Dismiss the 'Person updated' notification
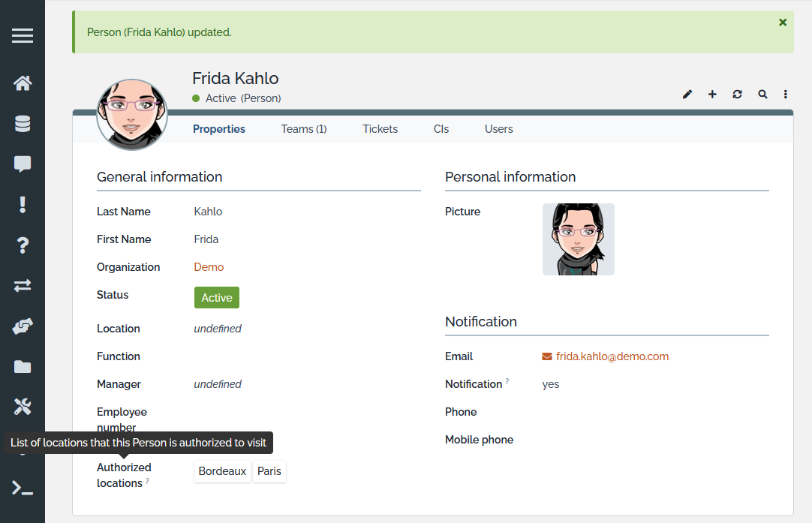812x523 pixels. [783, 23]
